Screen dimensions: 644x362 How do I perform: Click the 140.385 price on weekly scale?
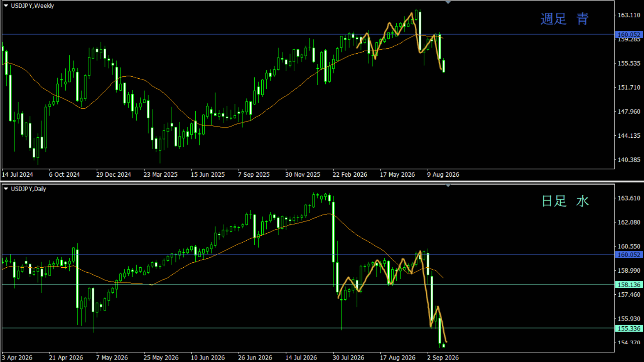[x=629, y=160]
